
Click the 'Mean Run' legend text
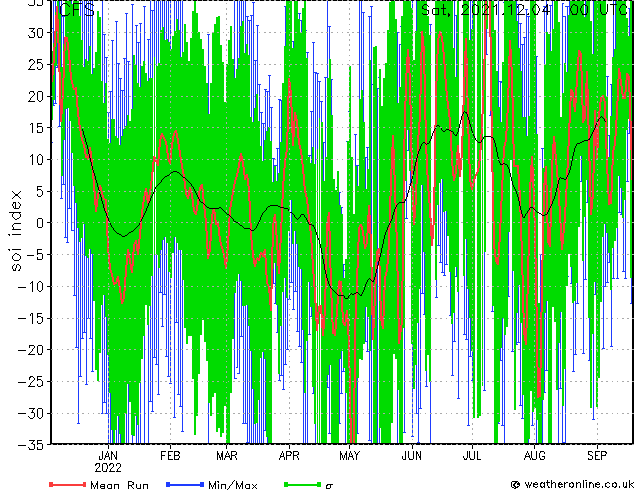[x=119, y=485]
